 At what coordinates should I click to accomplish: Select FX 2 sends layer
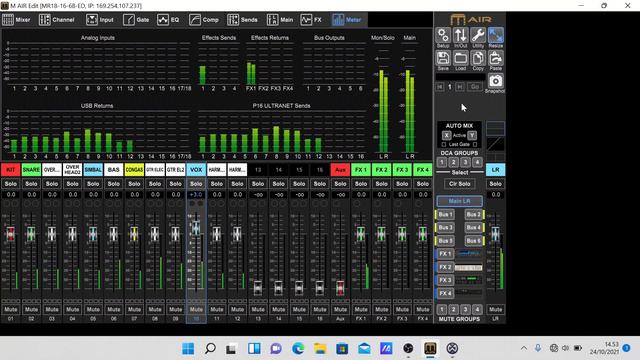point(445,267)
